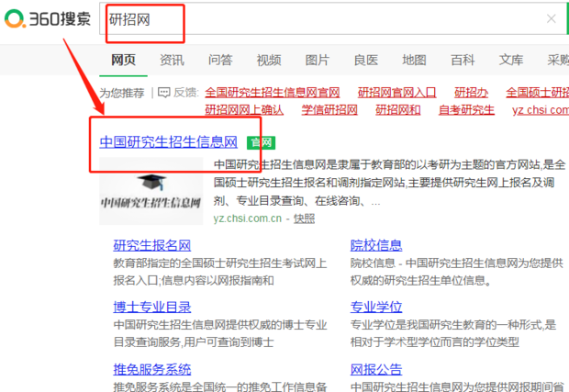This screenshot has height=392, width=569.
Task: Open the 专业学位 sublink
Action: [x=376, y=308]
